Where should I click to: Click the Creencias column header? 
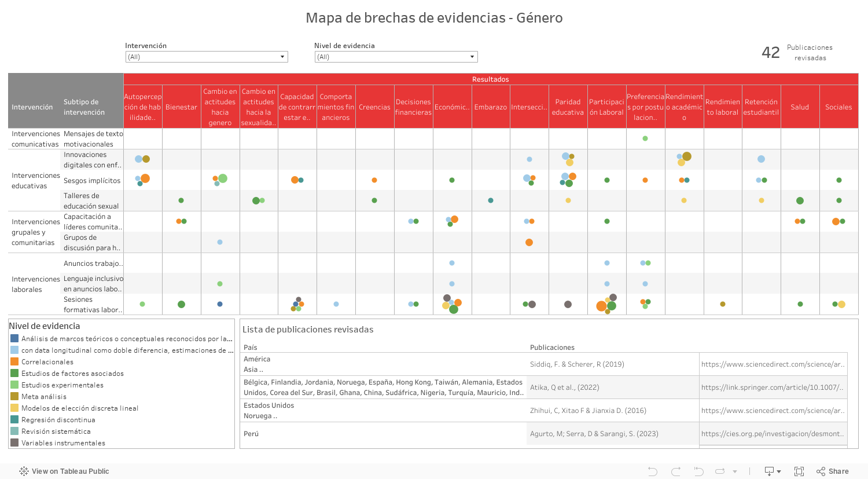(x=374, y=107)
